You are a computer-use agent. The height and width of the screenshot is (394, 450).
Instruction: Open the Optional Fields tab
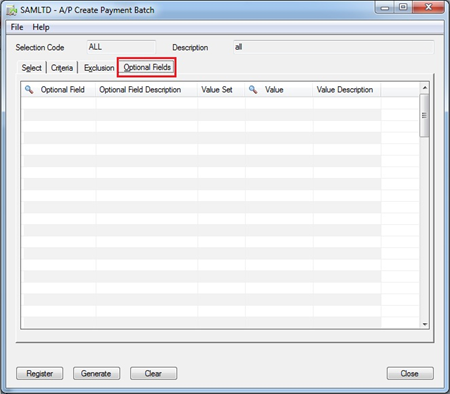coord(147,67)
